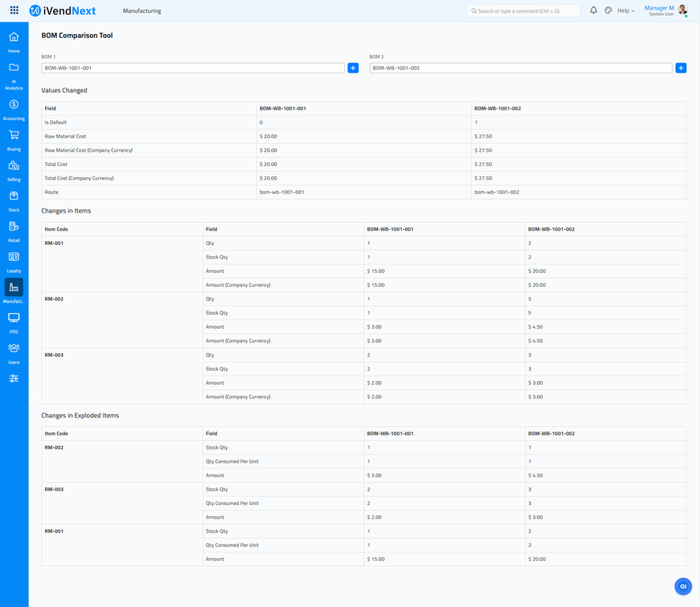The image size is (700, 607).
Task: Select RM-002 in Changes in Exploded Items
Action: coord(54,447)
